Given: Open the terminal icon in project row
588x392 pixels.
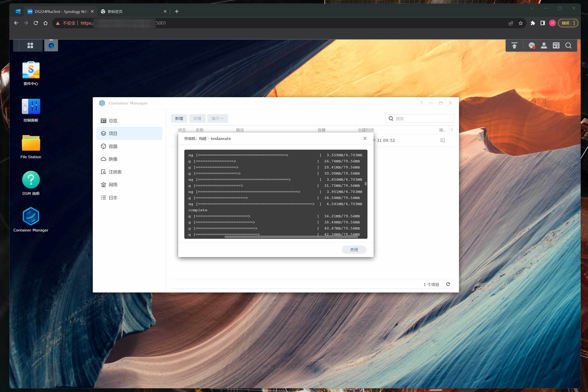Looking at the screenshot, I should [x=442, y=140].
